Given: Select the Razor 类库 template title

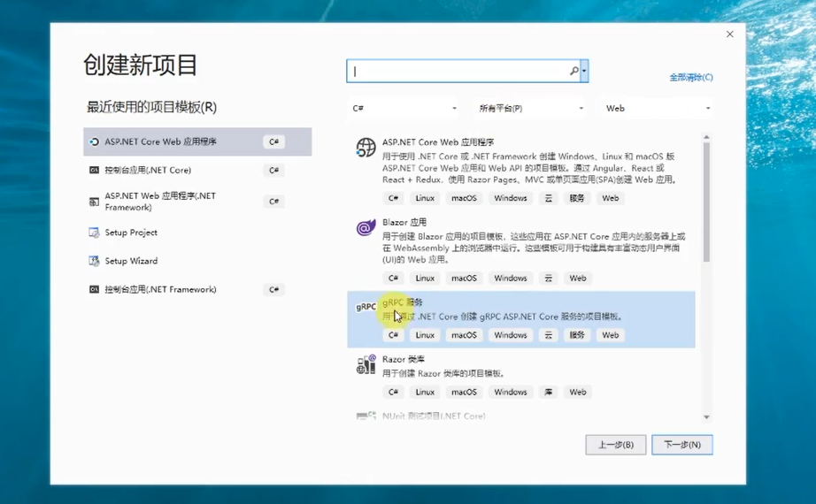Looking at the screenshot, I should point(404,359).
